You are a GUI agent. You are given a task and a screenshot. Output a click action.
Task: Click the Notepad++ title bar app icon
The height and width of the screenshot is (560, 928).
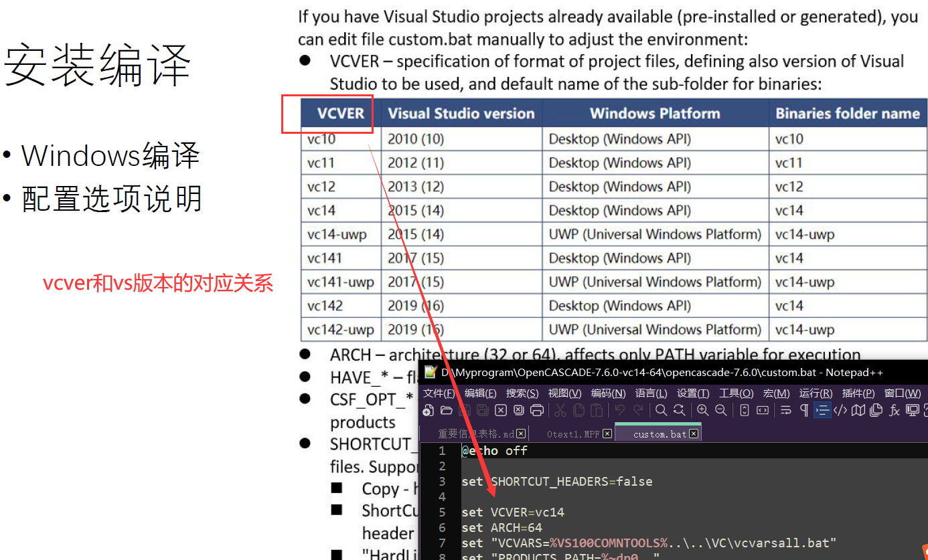click(x=430, y=372)
